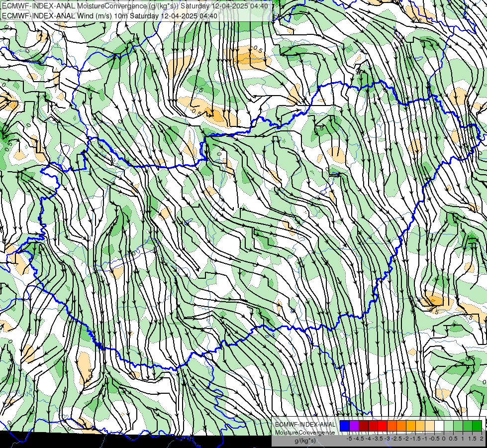
Task: Click the 'g/(kg*s)' unit label in legend
Action: [305, 441]
